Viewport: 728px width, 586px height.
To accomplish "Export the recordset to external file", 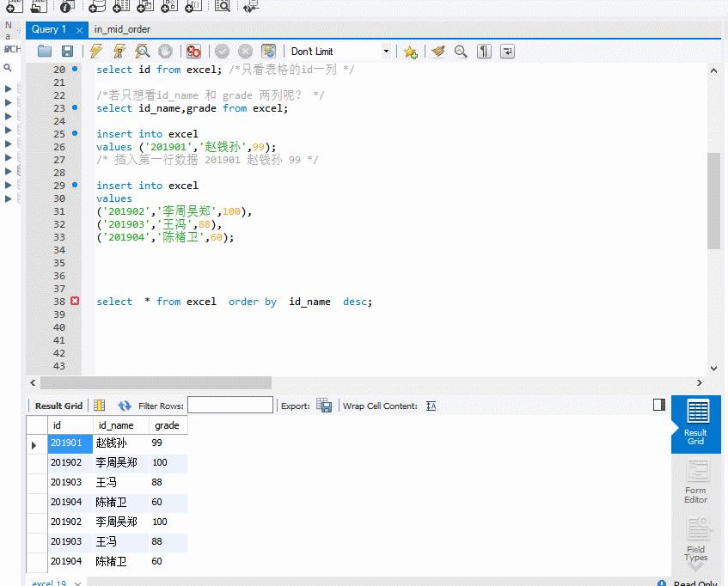I will click(x=324, y=406).
